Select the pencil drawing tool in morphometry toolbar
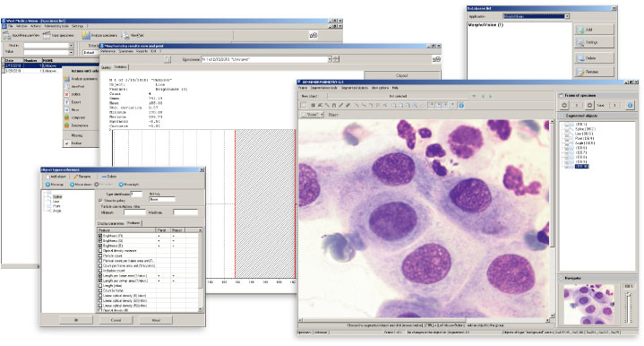This screenshot has height=346, width=644. click(348, 106)
